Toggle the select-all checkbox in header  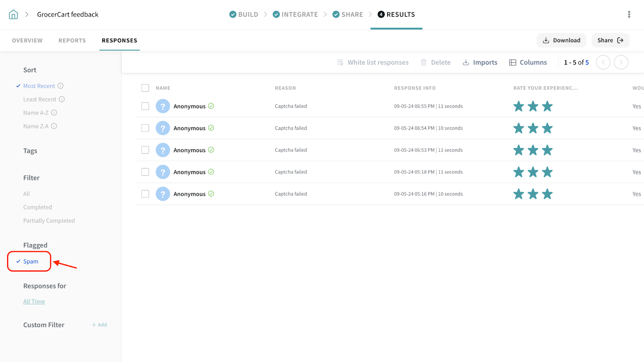point(145,88)
